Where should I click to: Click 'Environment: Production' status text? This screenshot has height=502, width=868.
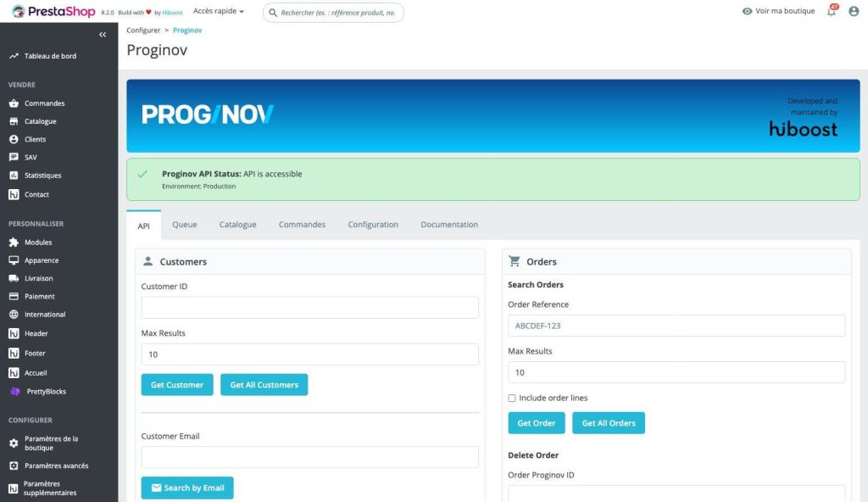tap(198, 187)
